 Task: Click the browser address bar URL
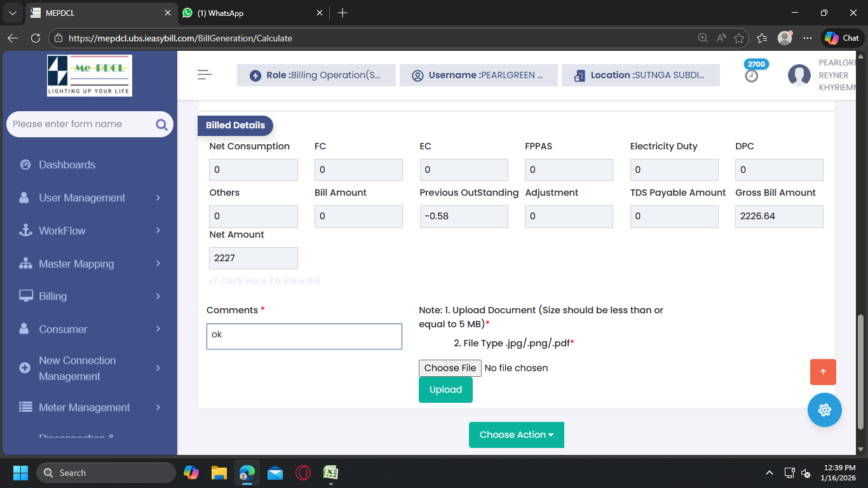point(180,38)
